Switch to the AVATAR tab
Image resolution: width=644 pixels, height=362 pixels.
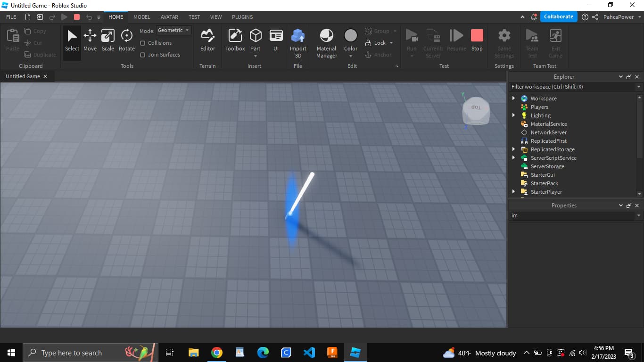pos(169,17)
